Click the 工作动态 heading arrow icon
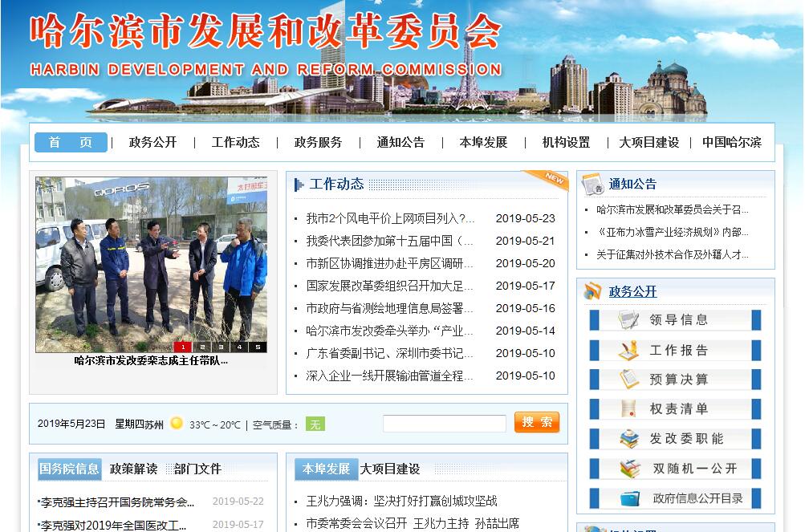805x532 pixels. 299,185
